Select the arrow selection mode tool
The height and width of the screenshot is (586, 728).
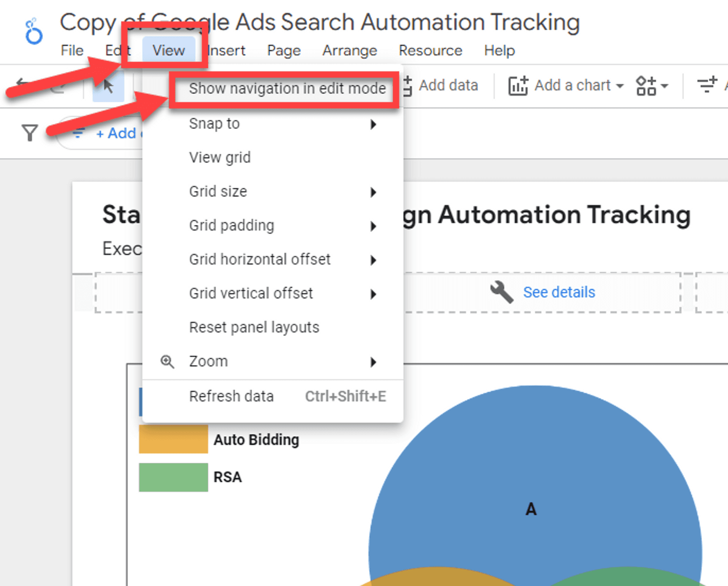click(108, 86)
